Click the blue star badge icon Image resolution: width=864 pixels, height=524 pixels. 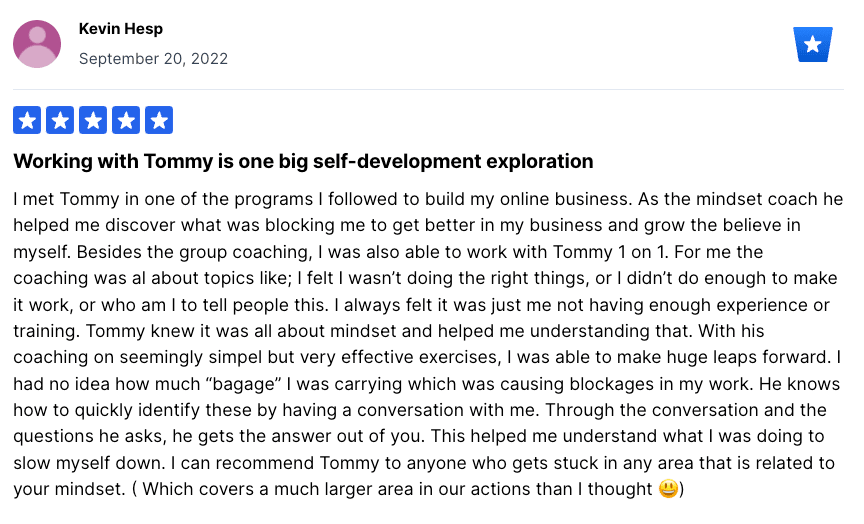pos(813,44)
